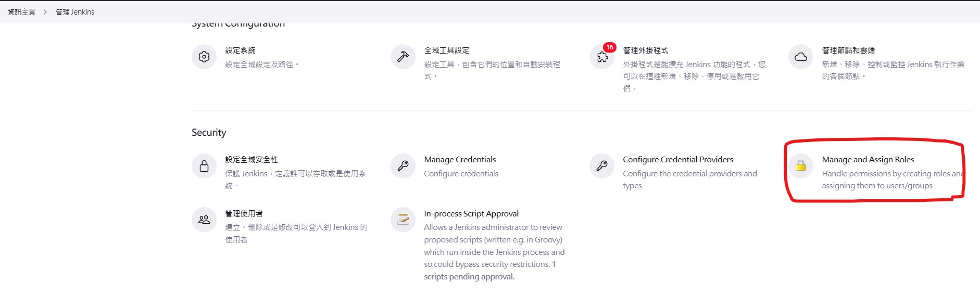
Task: Open the In-process Script Approval title
Action: (471, 214)
